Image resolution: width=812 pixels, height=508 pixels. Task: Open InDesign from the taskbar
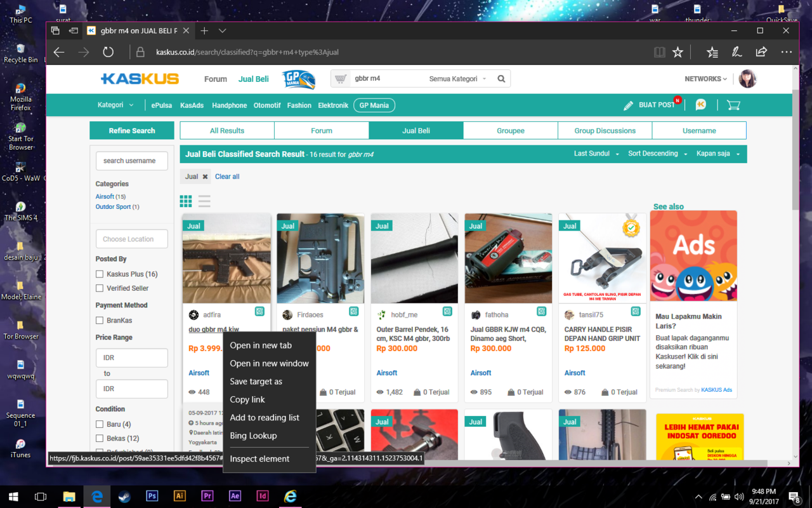point(263,497)
